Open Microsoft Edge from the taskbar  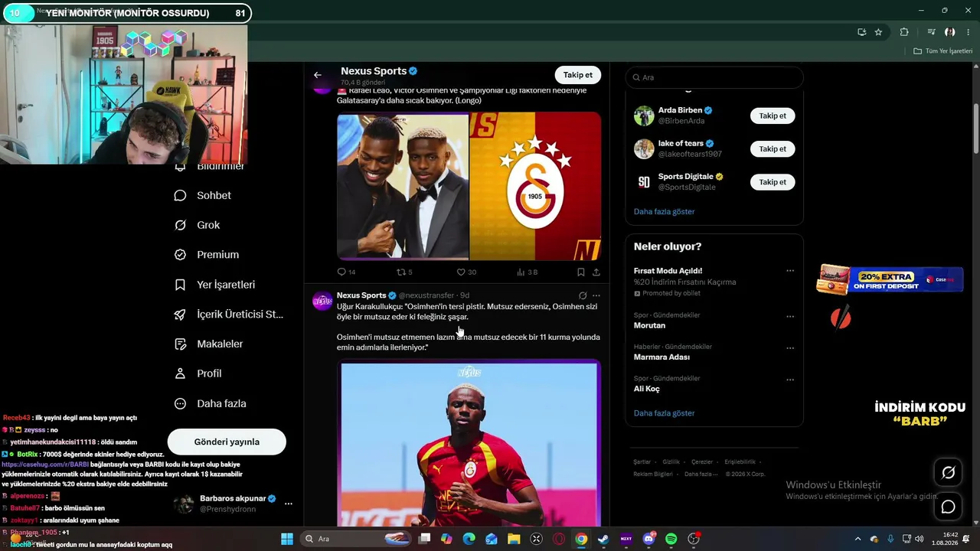[x=469, y=539]
